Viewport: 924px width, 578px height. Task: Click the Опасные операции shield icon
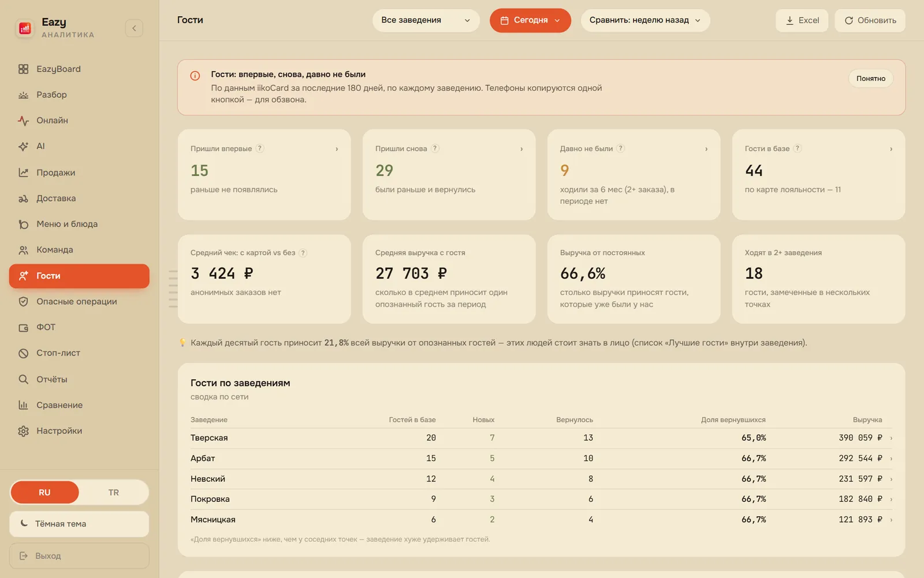(x=23, y=301)
